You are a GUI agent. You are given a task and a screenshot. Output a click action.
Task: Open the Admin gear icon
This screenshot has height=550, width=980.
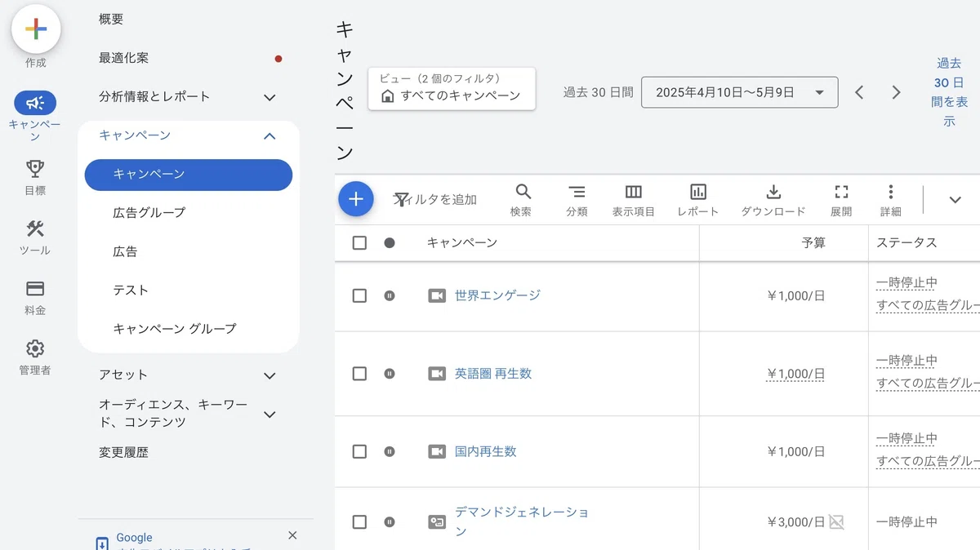pos(35,348)
